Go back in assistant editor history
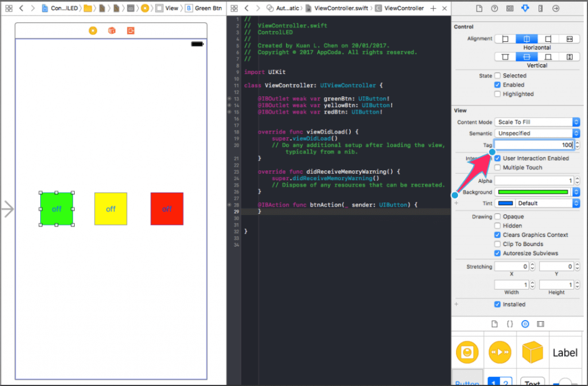 (246, 8)
